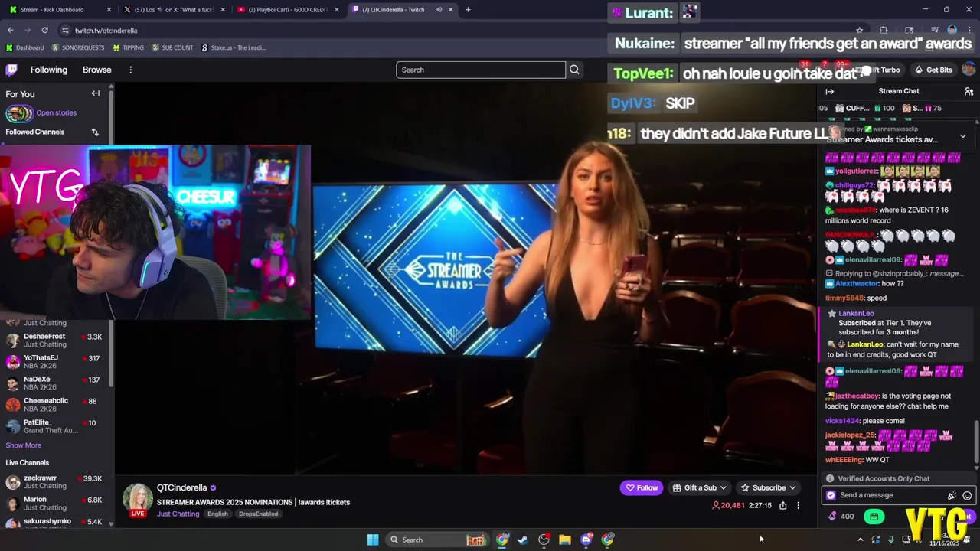Screen dimensions: 980x551
Task: Open stream more options beside share
Action: pyautogui.click(x=798, y=506)
